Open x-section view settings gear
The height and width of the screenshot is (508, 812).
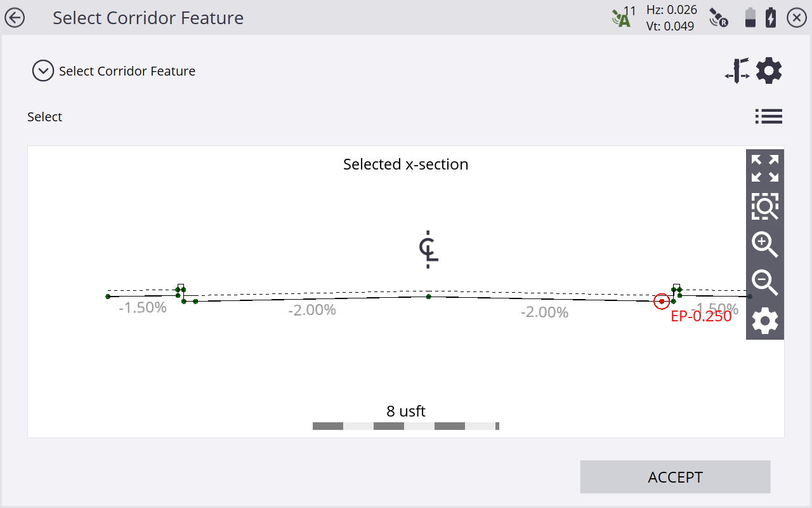pyautogui.click(x=765, y=321)
